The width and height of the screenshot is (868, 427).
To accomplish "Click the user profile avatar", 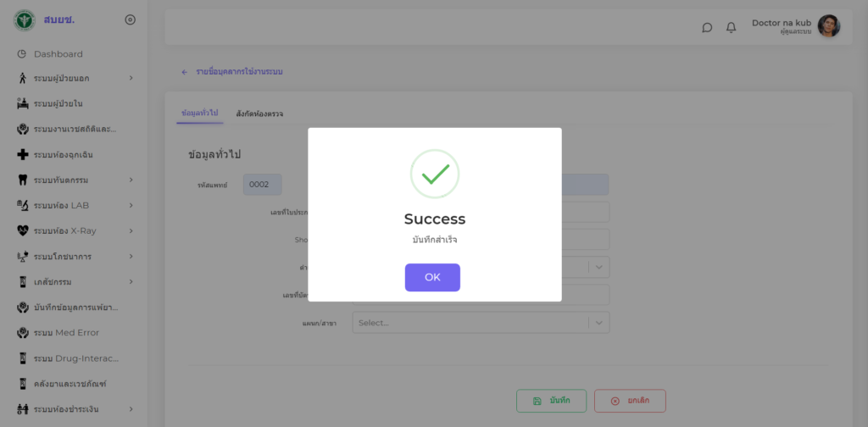I will pyautogui.click(x=828, y=26).
